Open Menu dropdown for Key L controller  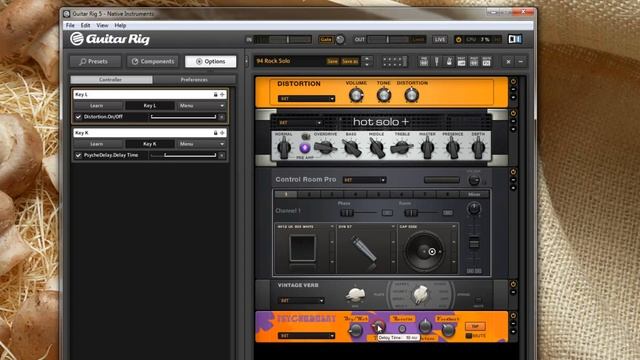[x=202, y=106]
